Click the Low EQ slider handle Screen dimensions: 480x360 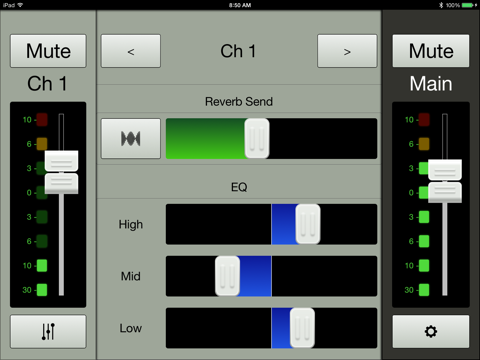pos(302,328)
